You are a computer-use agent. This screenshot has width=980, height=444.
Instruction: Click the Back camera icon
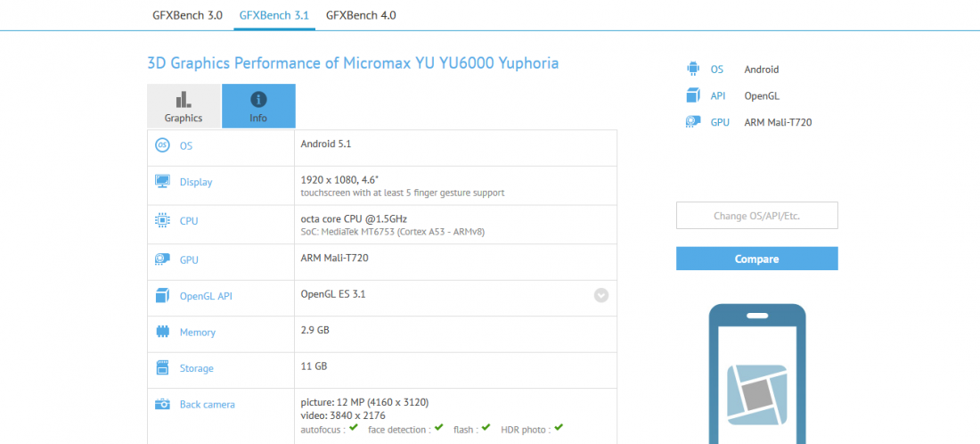click(x=162, y=404)
